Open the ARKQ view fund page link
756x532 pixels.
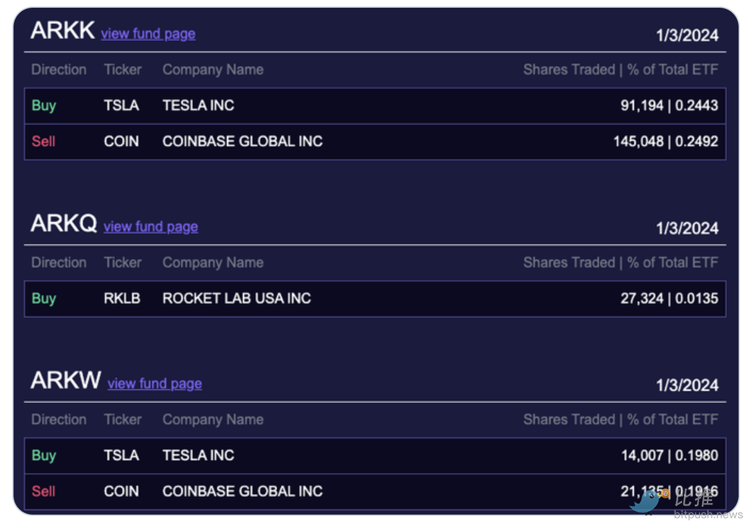pyautogui.click(x=150, y=227)
